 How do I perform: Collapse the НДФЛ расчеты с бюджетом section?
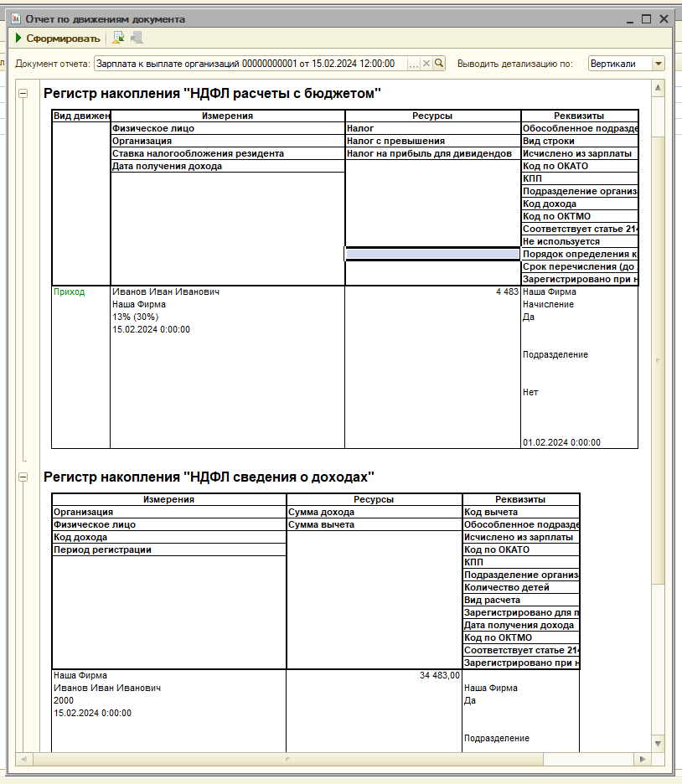click(x=23, y=94)
